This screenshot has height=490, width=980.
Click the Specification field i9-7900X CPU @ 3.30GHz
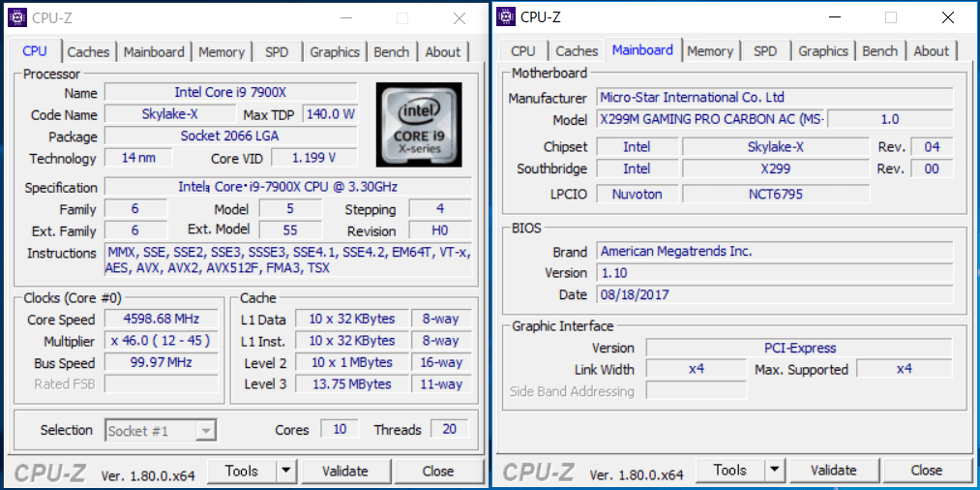click(x=288, y=187)
